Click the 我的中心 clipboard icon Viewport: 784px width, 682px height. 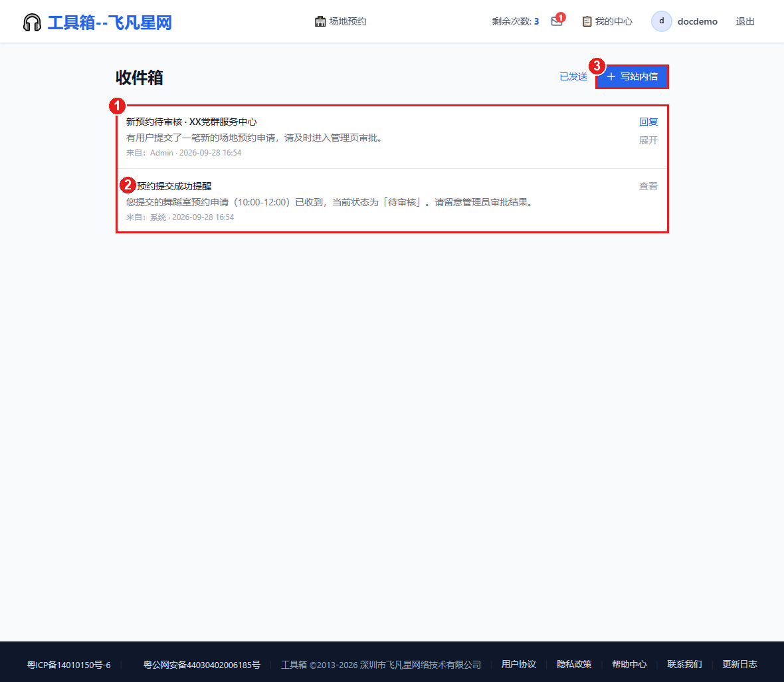(x=587, y=21)
